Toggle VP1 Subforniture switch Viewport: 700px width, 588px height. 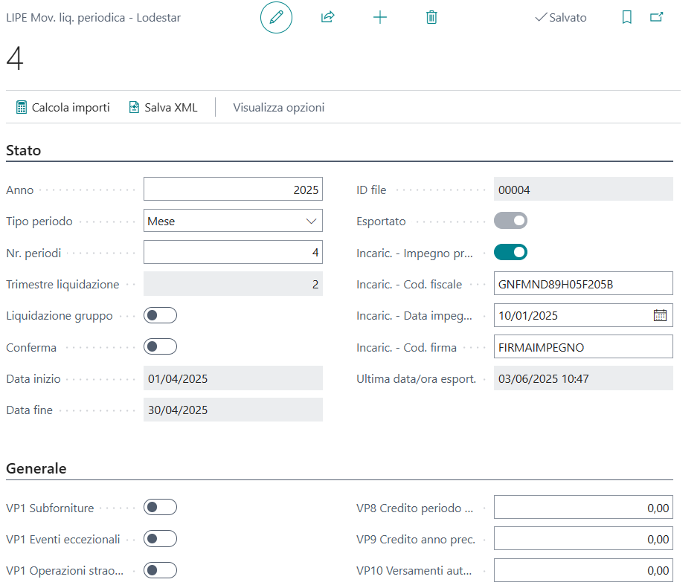161,507
